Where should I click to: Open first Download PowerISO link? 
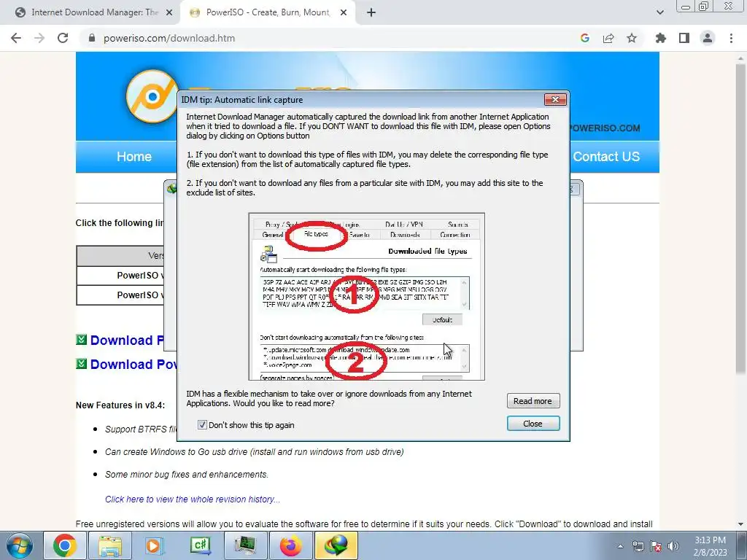point(127,341)
